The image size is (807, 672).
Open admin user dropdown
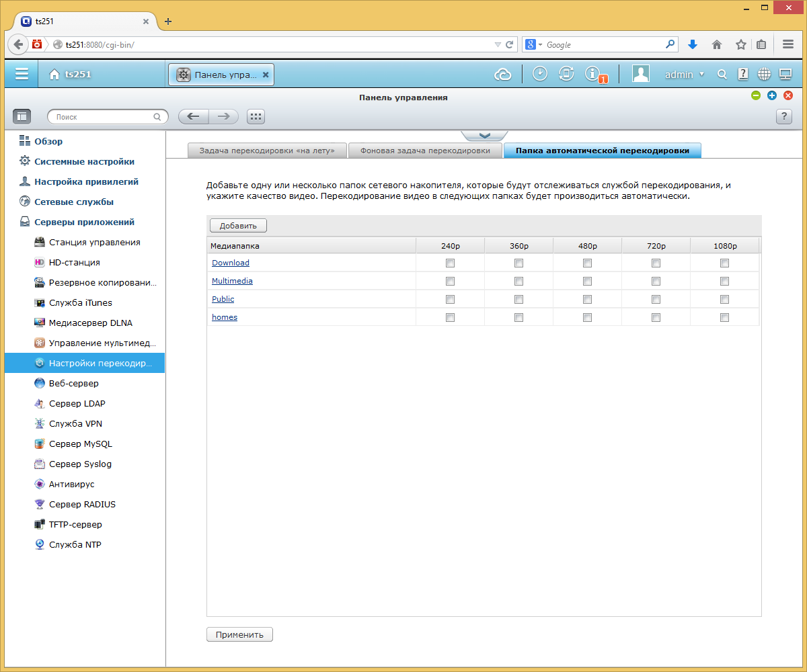tap(684, 75)
